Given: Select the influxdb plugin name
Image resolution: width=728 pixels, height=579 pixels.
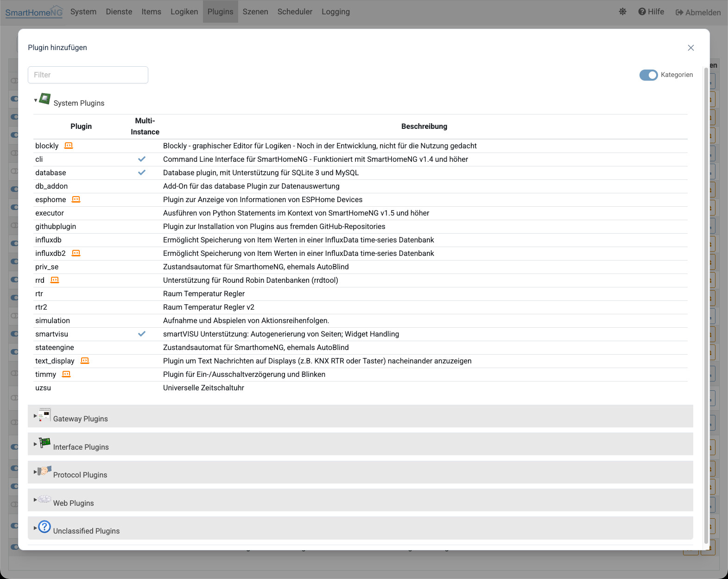Looking at the screenshot, I should tap(48, 240).
